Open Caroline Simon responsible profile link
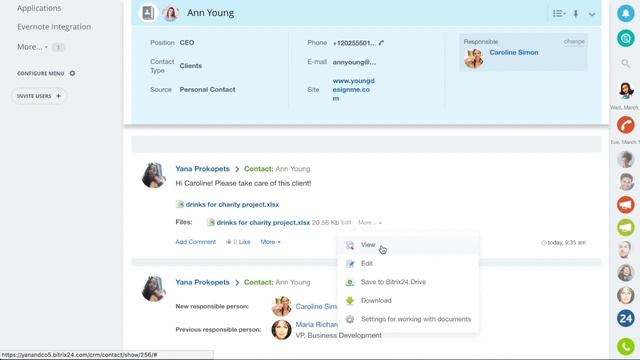Screen dimensions: 640x360 pyautogui.click(x=514, y=52)
